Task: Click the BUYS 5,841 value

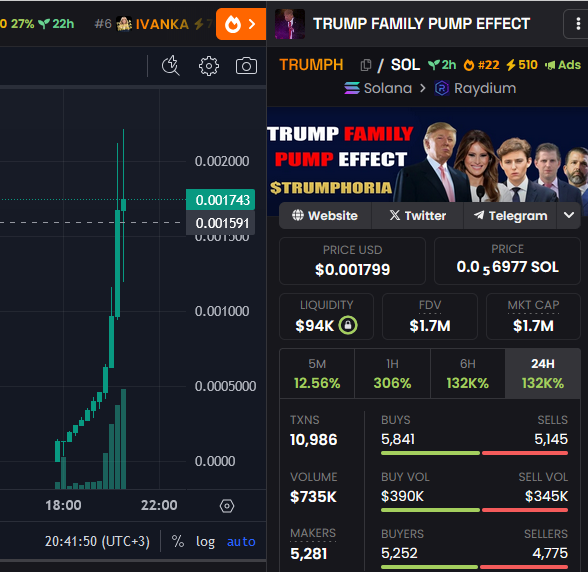Action: tap(398, 439)
